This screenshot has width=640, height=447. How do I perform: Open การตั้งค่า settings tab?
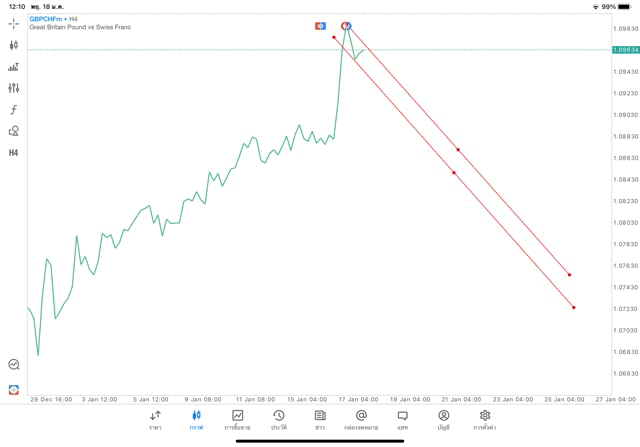485,419
